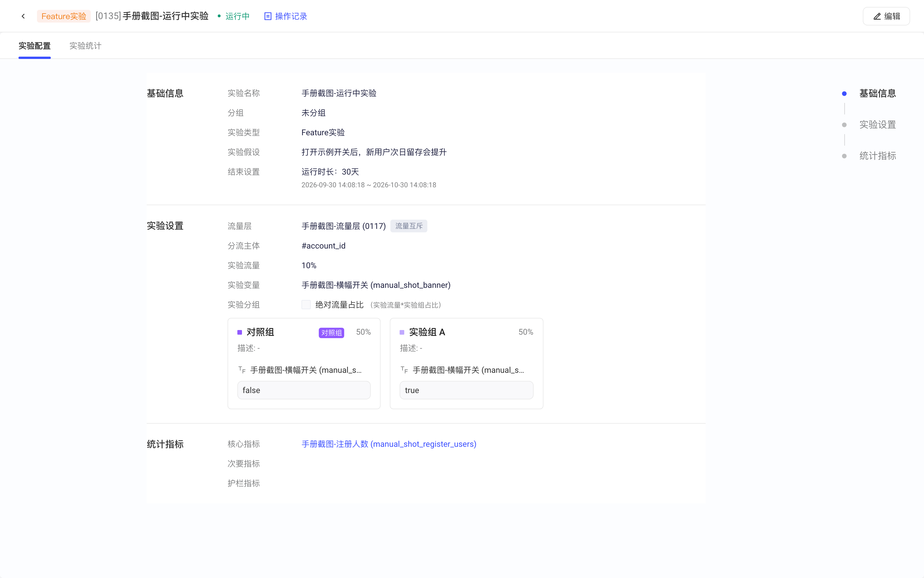Click the true value field
Image resolution: width=924 pixels, height=578 pixels.
[466, 390]
